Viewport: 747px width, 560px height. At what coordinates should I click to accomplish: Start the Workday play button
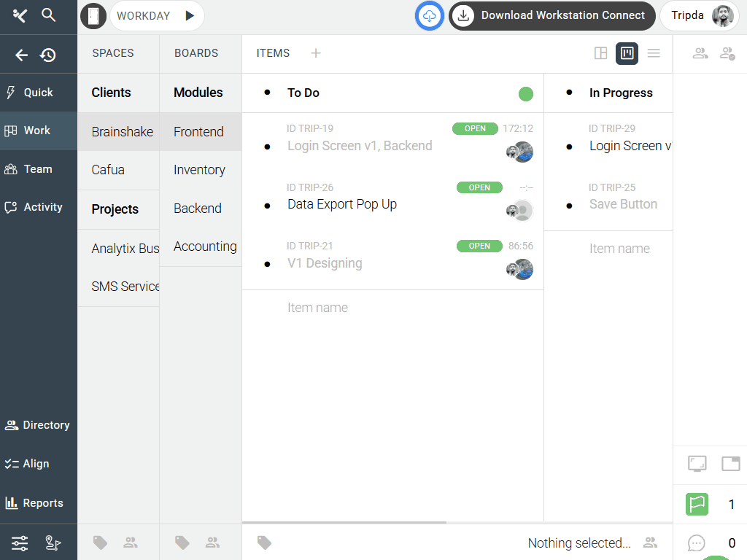[190, 15]
